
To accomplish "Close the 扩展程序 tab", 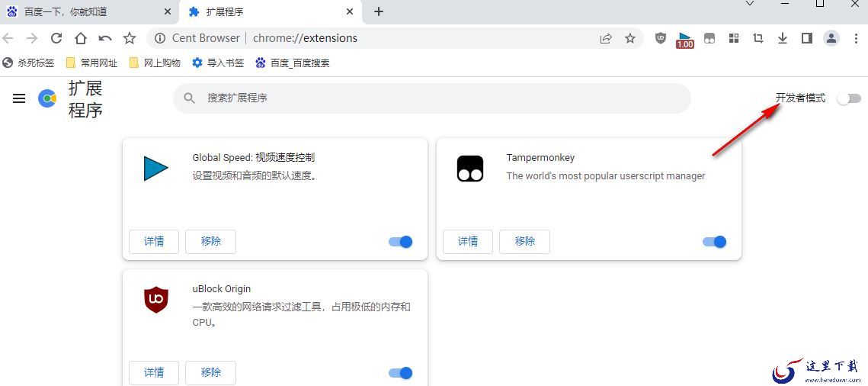I will click(x=350, y=11).
